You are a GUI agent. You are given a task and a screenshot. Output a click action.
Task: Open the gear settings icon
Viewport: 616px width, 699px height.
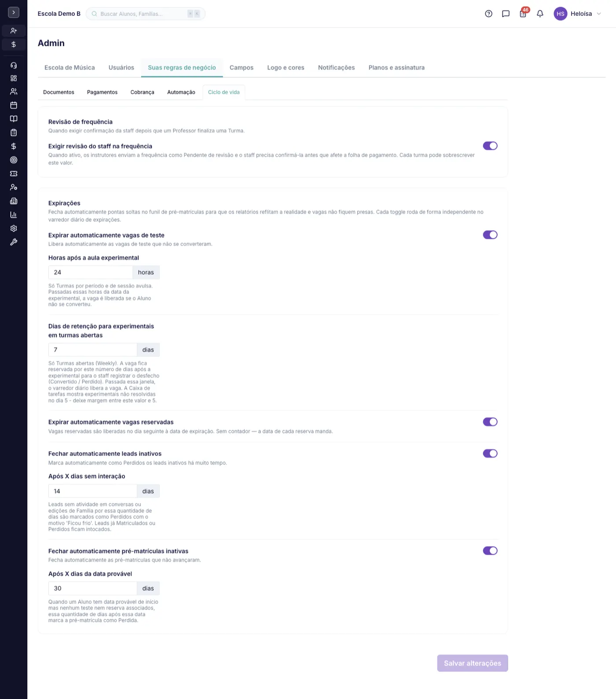pyautogui.click(x=14, y=228)
